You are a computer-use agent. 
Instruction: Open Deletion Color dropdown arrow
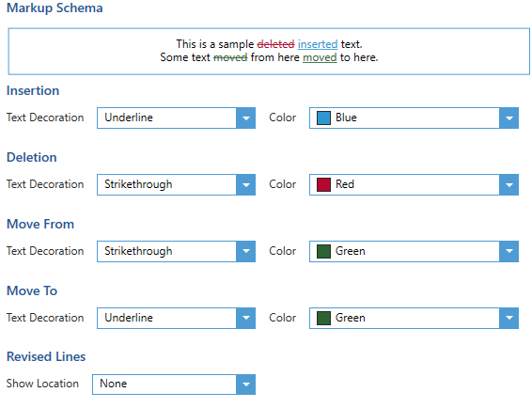click(x=509, y=184)
